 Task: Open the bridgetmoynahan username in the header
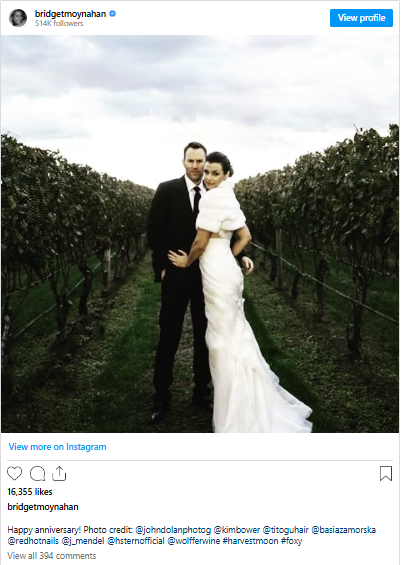70,14
